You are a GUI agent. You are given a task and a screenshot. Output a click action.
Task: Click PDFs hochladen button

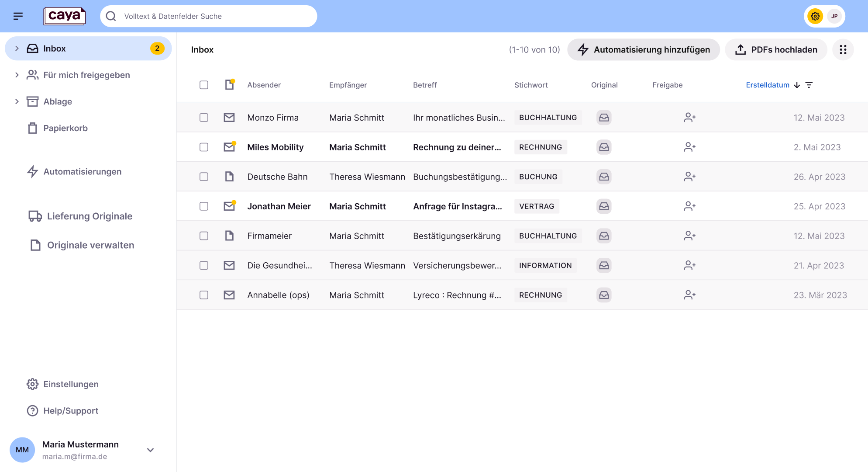pyautogui.click(x=776, y=50)
